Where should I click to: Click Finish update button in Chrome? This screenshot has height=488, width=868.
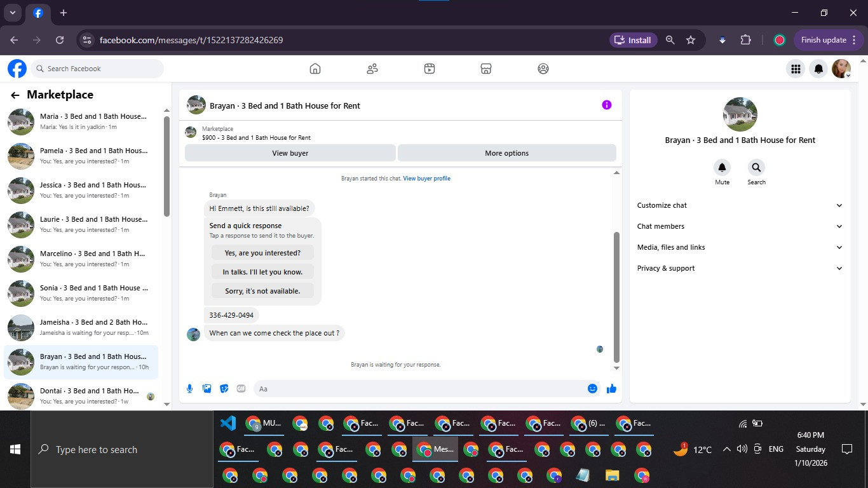click(x=829, y=40)
